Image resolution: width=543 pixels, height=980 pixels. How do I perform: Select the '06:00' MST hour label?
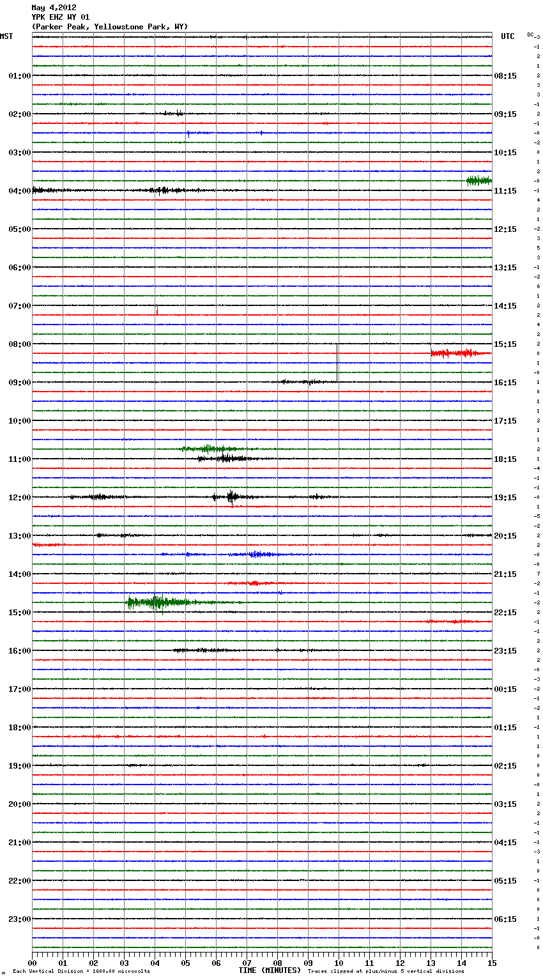[x=20, y=268]
